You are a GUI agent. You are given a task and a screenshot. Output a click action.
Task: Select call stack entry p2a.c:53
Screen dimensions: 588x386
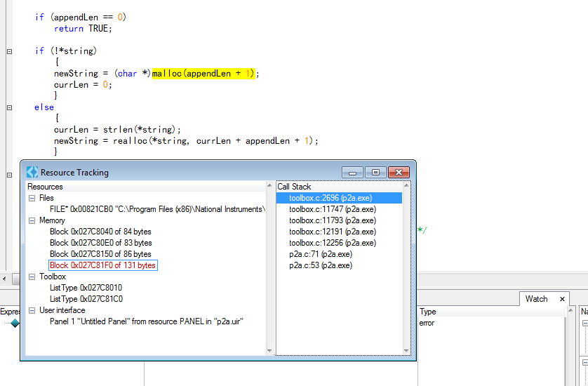pyautogui.click(x=321, y=265)
